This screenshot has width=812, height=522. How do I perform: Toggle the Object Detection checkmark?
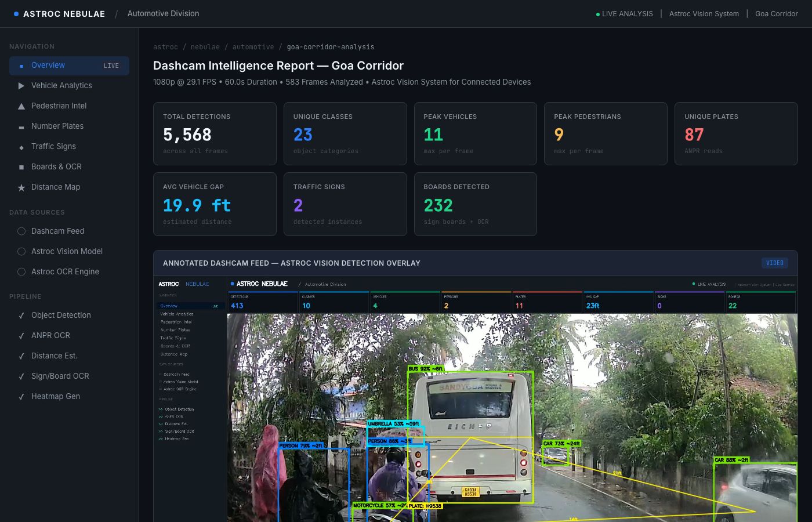point(21,316)
